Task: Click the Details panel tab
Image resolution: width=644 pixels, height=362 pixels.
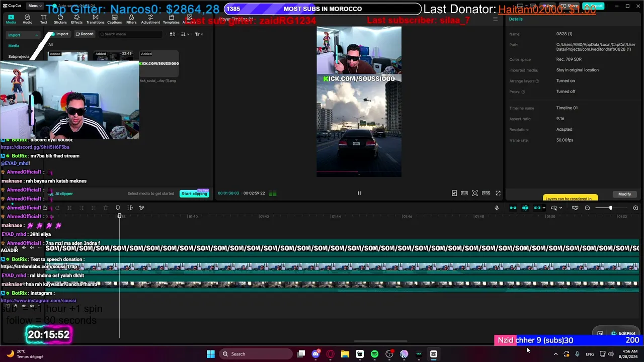Action: (x=516, y=19)
